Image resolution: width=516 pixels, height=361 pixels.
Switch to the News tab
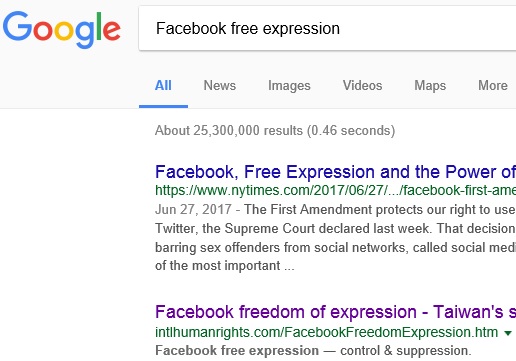pos(220,86)
